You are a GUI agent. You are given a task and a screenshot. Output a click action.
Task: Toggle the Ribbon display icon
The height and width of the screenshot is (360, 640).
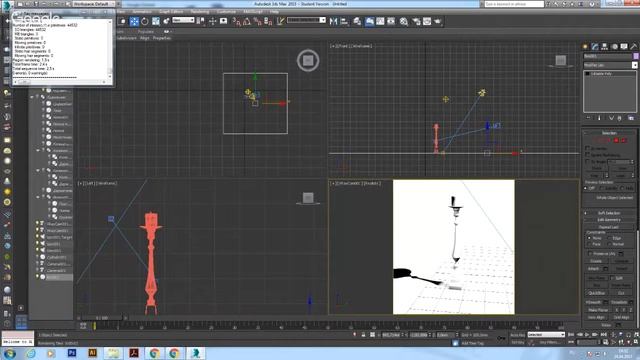click(x=369, y=21)
